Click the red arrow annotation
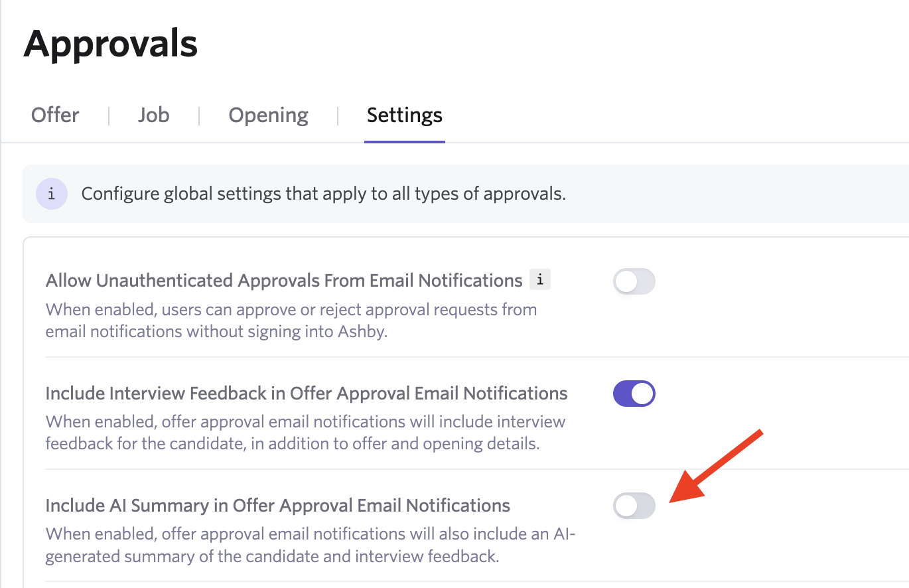909x588 pixels. (x=717, y=466)
